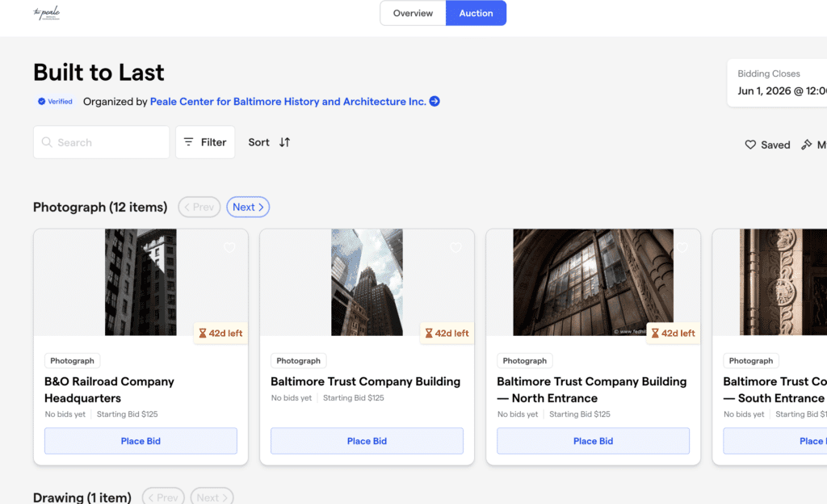View Saved items
This screenshot has width=827, height=504.
pyautogui.click(x=767, y=145)
